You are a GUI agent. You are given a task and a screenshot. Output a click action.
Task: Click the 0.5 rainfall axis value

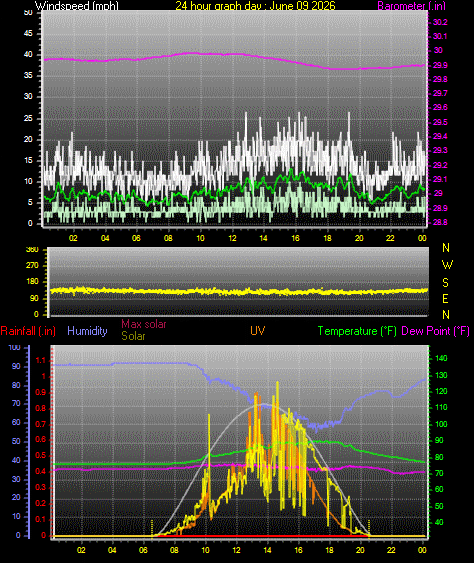(41, 455)
